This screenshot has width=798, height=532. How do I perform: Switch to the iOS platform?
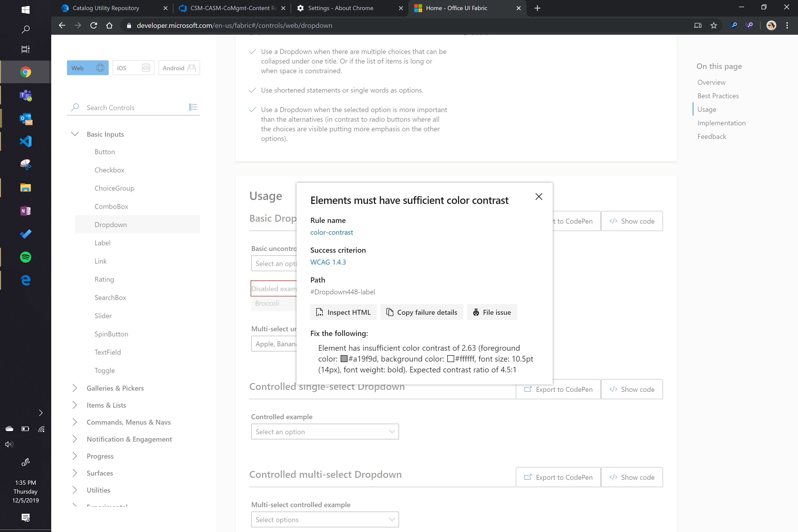point(133,68)
